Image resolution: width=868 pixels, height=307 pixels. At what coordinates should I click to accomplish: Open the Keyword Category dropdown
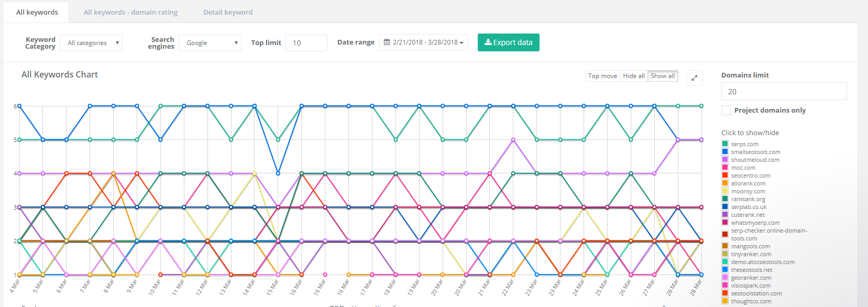click(91, 43)
